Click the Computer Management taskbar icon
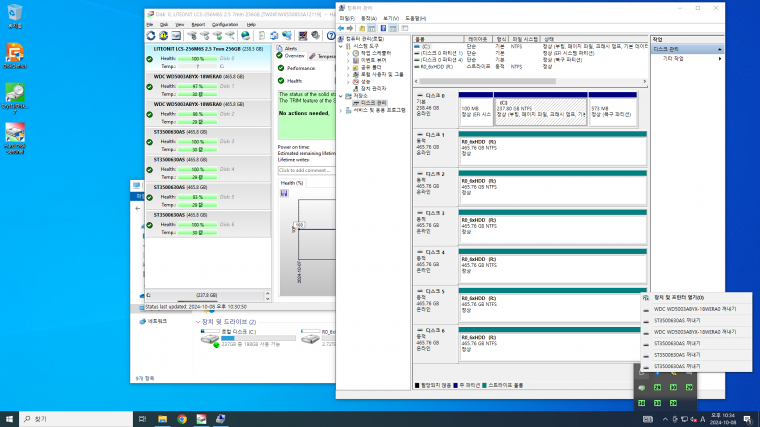 tap(221, 419)
